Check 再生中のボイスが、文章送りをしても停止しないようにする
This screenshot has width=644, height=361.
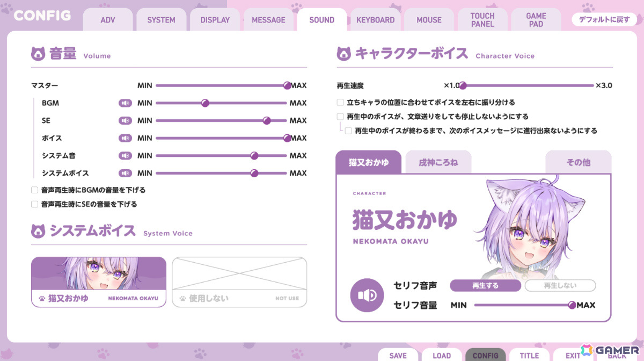coord(340,116)
